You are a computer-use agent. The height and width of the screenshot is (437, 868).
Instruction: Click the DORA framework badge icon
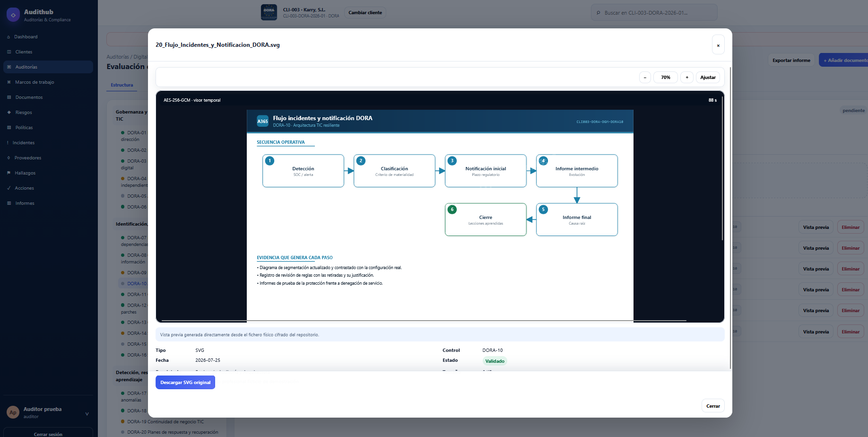point(269,12)
